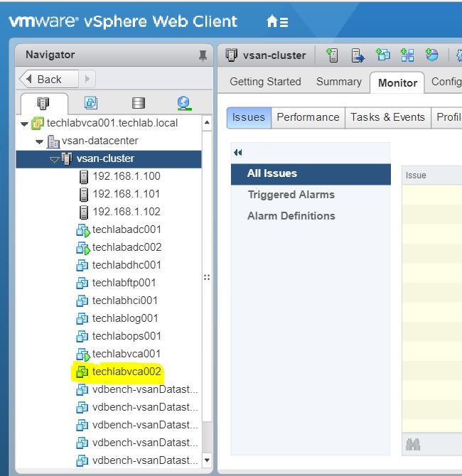Viewport: 462px width, 476px height.
Task: Click Add Host toolbar icon
Action: [333, 55]
